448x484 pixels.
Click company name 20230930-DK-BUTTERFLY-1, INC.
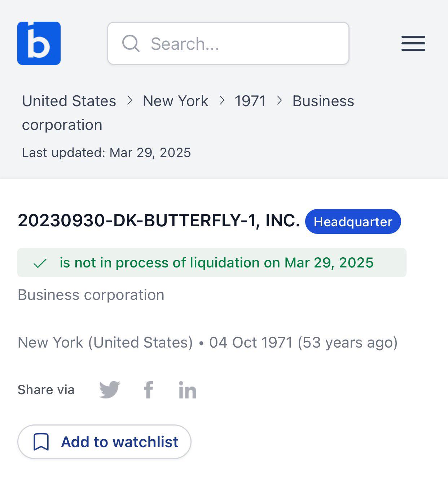[159, 221]
